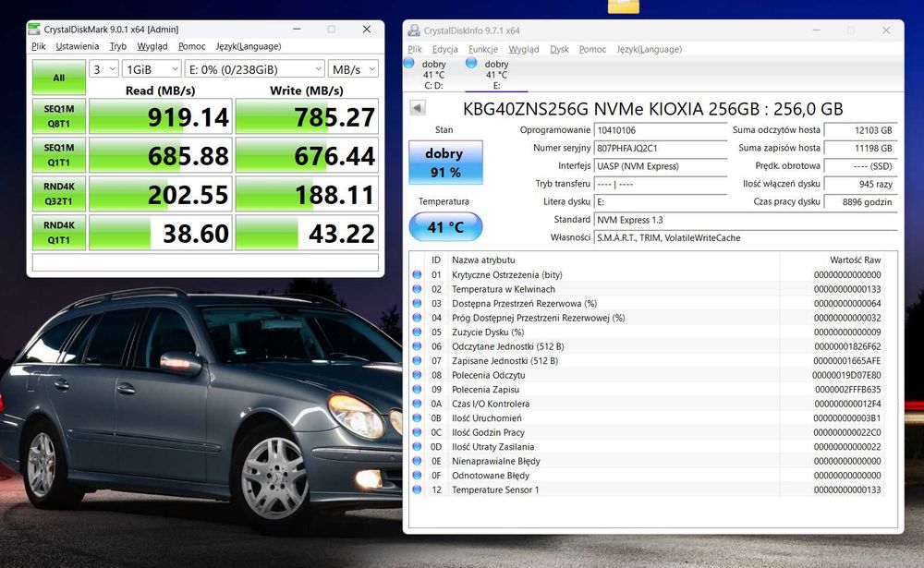924x568 pixels.
Task: Click the NVM Express 1.3 standard field
Action: point(746,220)
